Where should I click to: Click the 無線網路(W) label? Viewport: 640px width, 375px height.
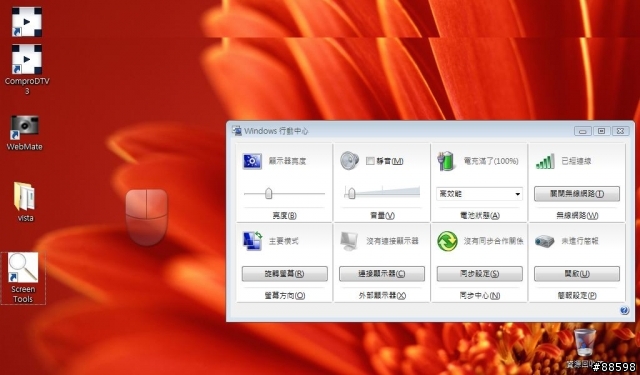577,215
